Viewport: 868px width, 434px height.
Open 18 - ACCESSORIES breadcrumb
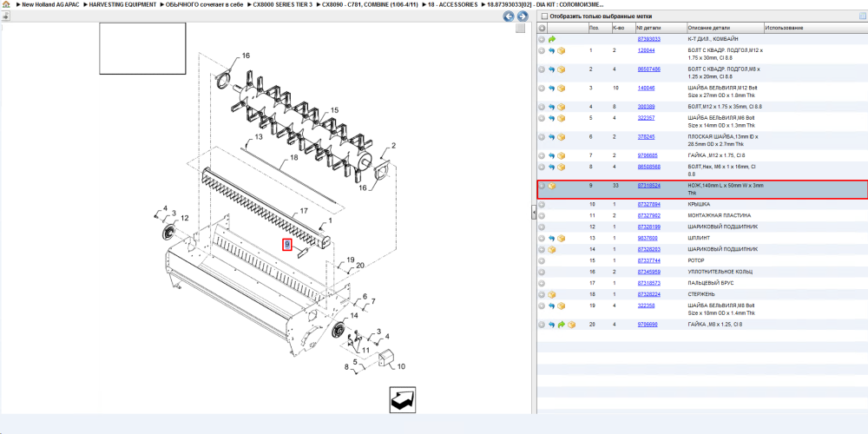tap(453, 4)
